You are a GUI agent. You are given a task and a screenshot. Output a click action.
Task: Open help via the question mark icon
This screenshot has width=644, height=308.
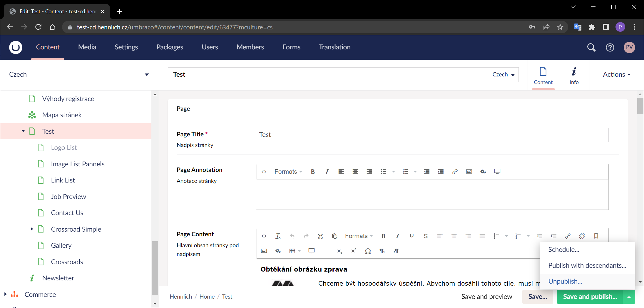point(610,47)
